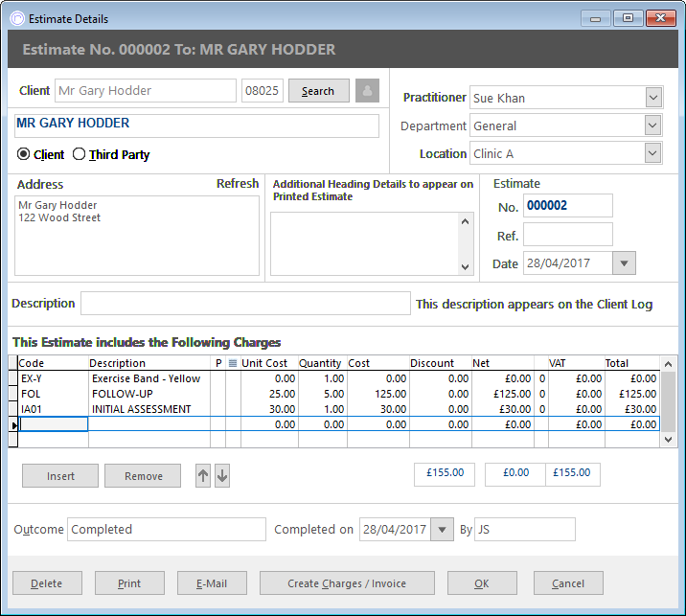
Task: Click the FOLLOW-UP quantity 5.00 cell
Action: point(323,394)
